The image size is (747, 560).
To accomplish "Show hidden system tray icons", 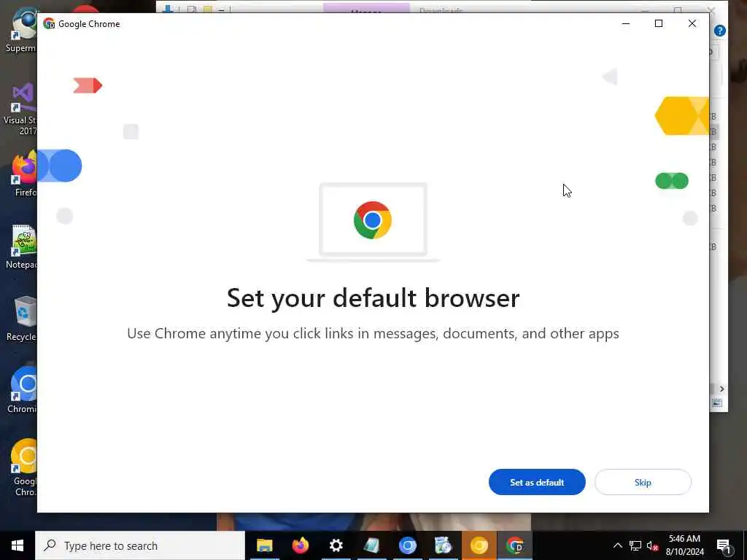I will tap(617, 545).
